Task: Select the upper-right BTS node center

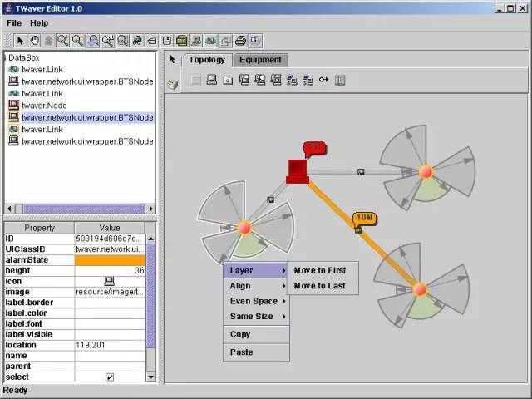Action: point(426,172)
